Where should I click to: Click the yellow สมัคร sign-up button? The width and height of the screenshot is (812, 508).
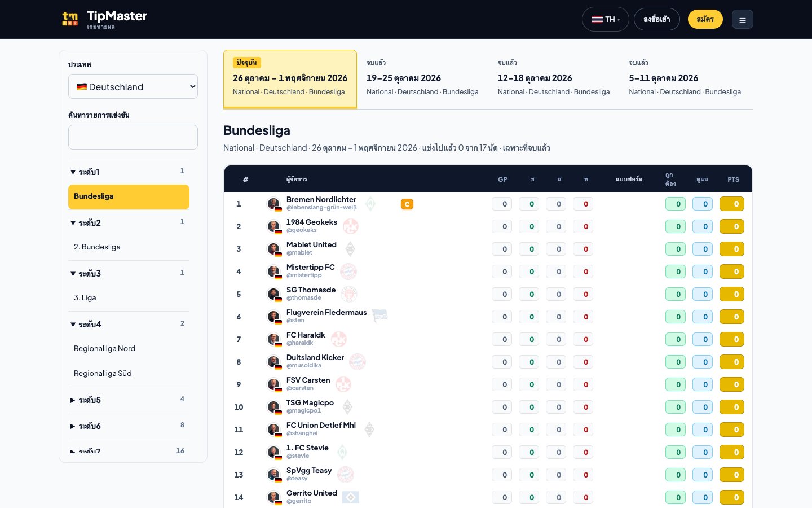click(705, 19)
